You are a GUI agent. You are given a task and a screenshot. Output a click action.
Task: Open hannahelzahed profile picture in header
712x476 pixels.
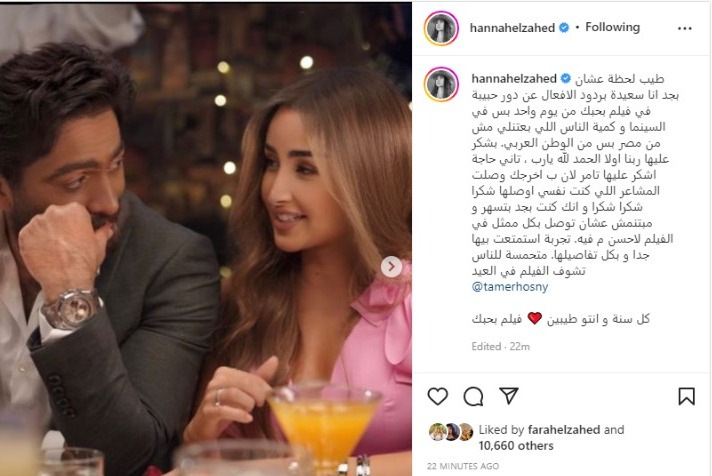[x=441, y=28]
